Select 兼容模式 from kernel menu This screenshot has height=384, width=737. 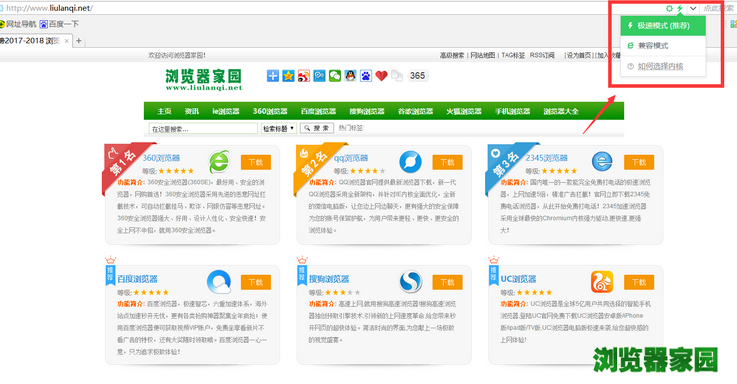click(663, 46)
